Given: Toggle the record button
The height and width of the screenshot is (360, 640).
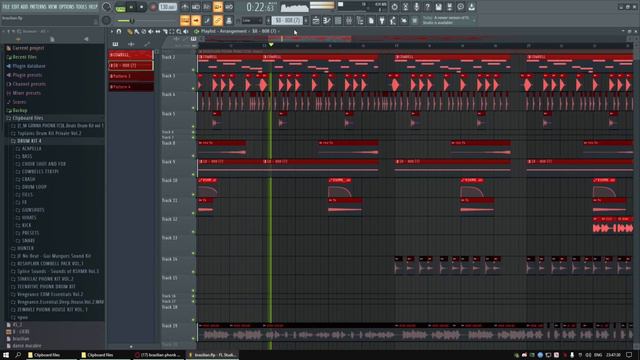Looking at the screenshot, I should 153,7.
